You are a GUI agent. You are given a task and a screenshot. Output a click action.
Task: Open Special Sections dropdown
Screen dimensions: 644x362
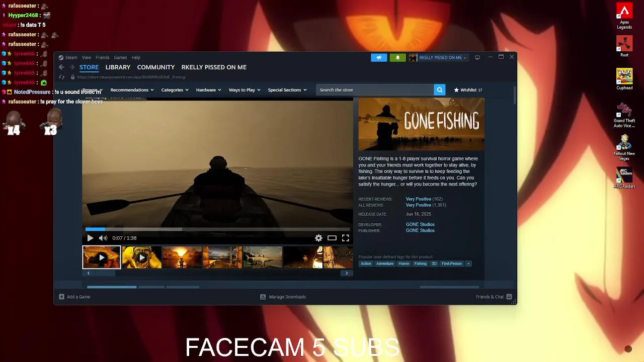tap(287, 90)
